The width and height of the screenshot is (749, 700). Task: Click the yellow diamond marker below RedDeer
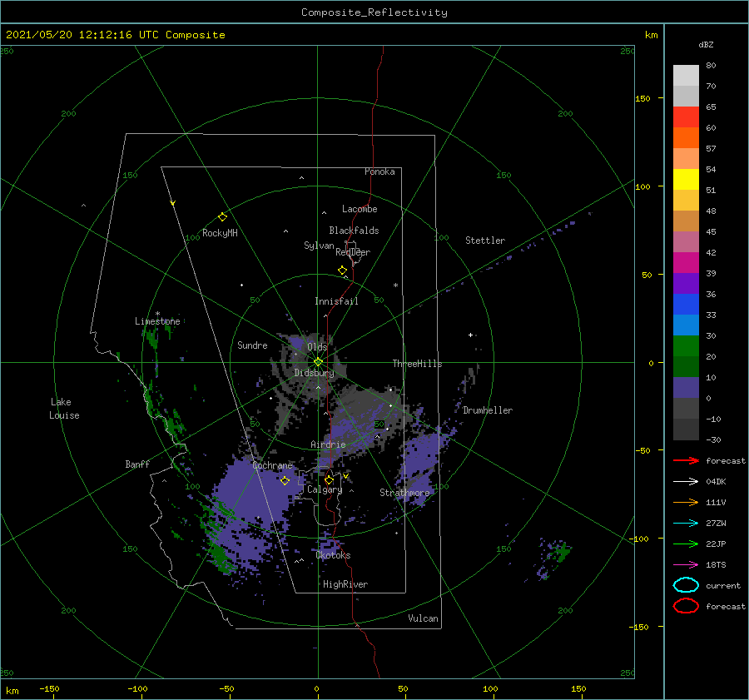point(342,271)
